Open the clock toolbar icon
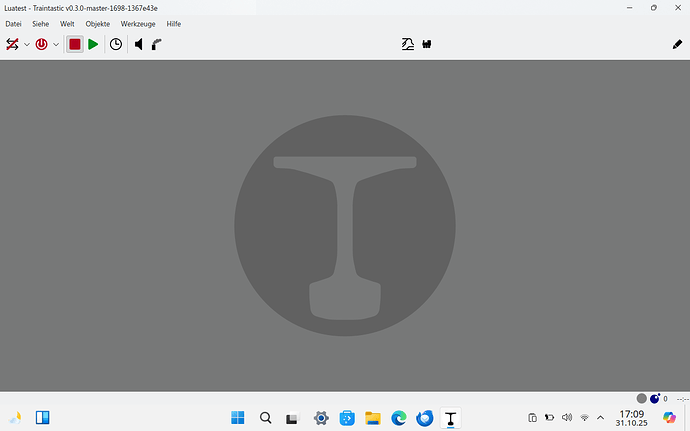The height and width of the screenshot is (431, 690). click(116, 45)
